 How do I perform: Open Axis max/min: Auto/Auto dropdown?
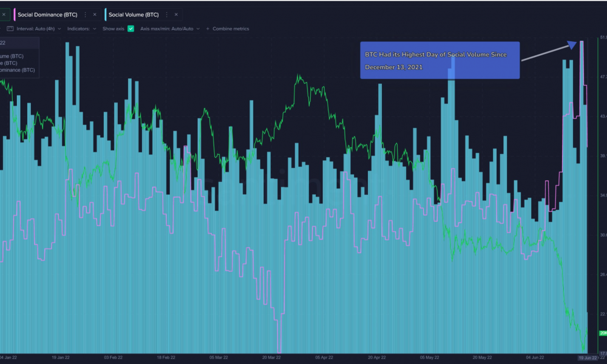[170, 29]
